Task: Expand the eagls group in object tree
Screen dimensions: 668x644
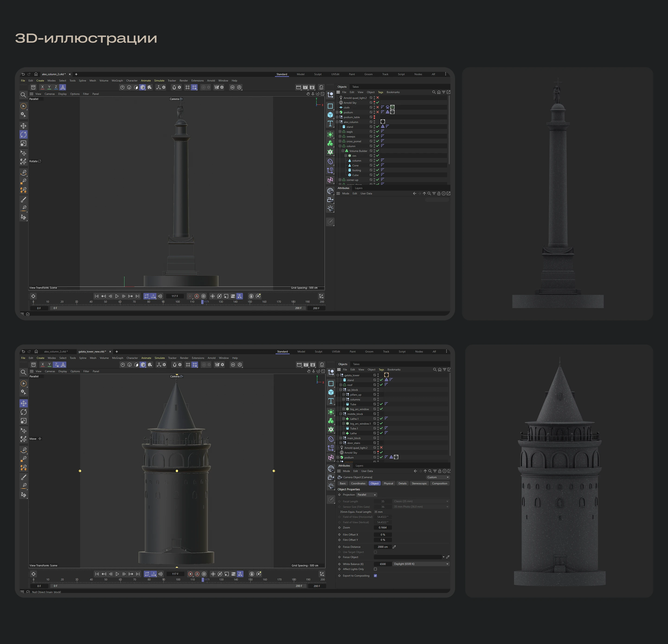Action: [x=340, y=131]
